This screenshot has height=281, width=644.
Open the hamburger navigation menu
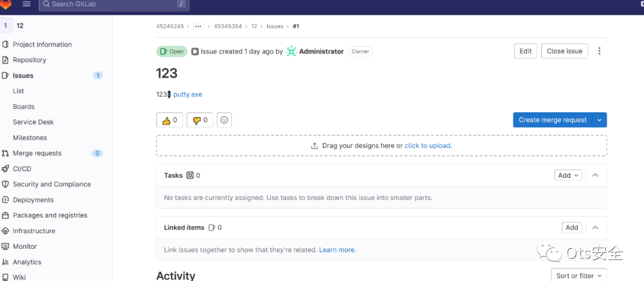[x=27, y=4]
